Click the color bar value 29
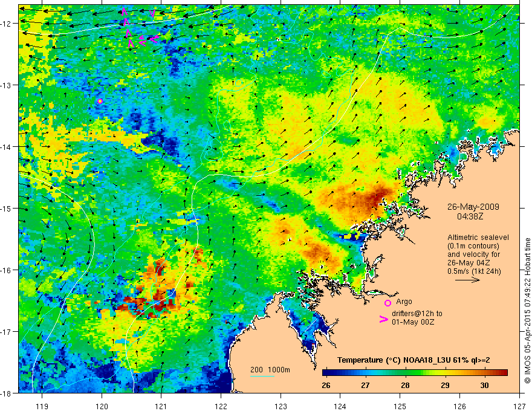This screenshot has height=411, width=532. coord(445,385)
